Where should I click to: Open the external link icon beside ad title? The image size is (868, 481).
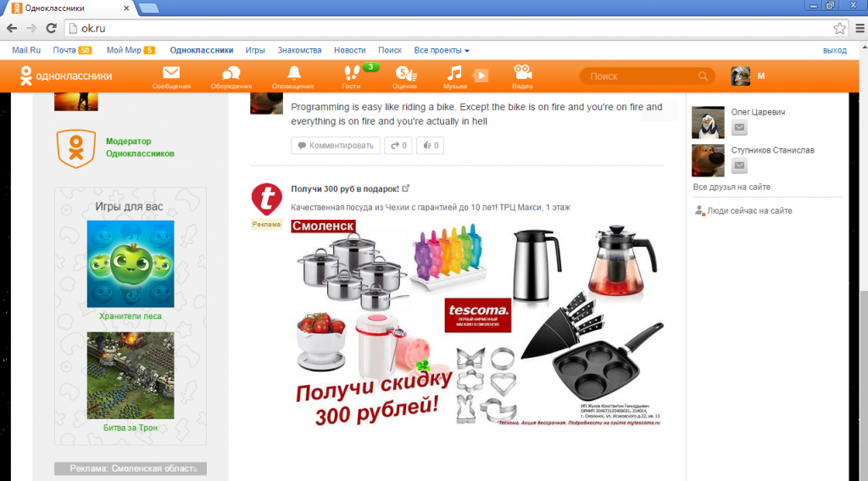click(x=406, y=188)
